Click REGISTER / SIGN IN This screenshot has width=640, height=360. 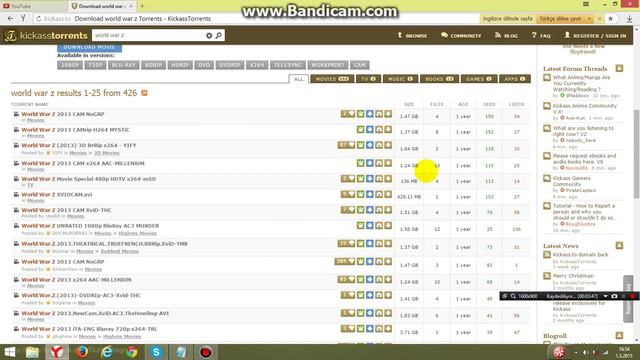tap(595, 36)
